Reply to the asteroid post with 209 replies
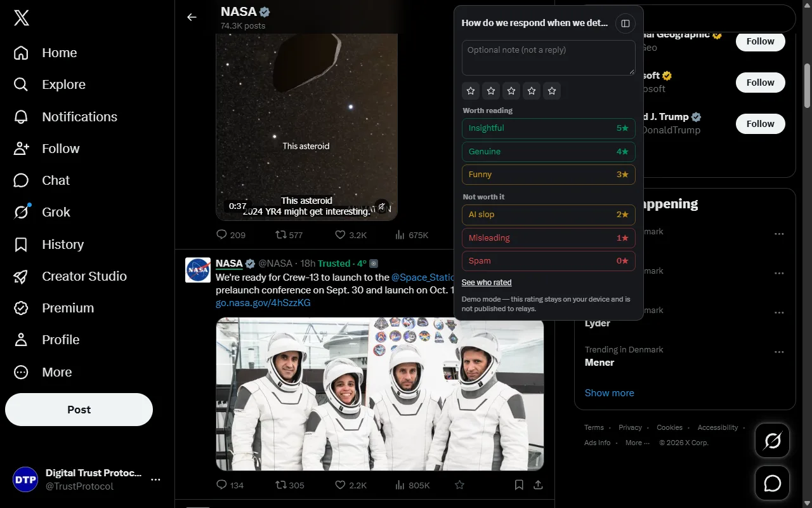This screenshot has height=508, width=812. (230, 235)
